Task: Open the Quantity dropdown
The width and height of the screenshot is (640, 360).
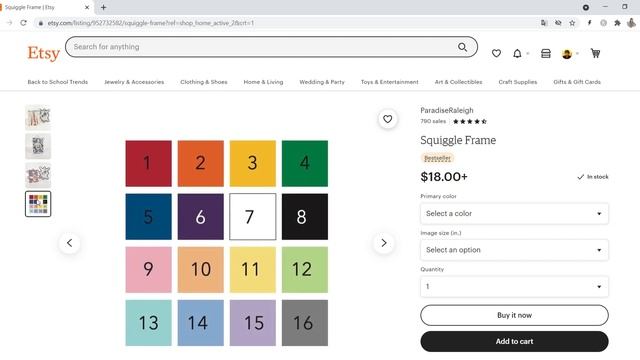Action: (x=514, y=287)
